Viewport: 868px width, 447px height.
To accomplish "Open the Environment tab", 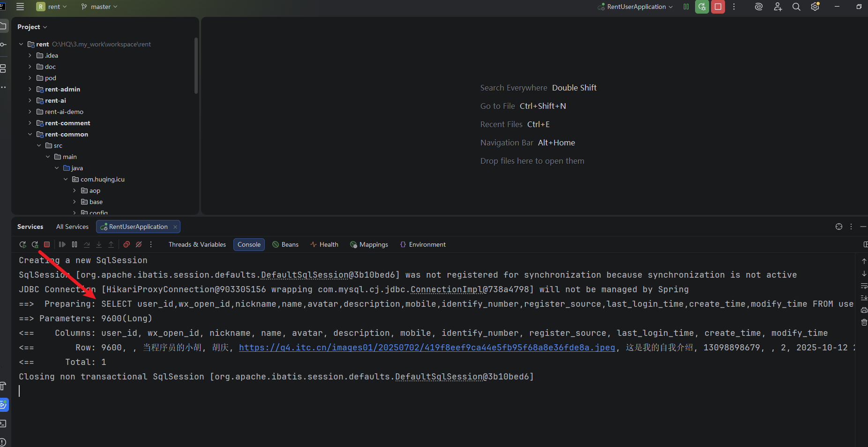I will 423,244.
